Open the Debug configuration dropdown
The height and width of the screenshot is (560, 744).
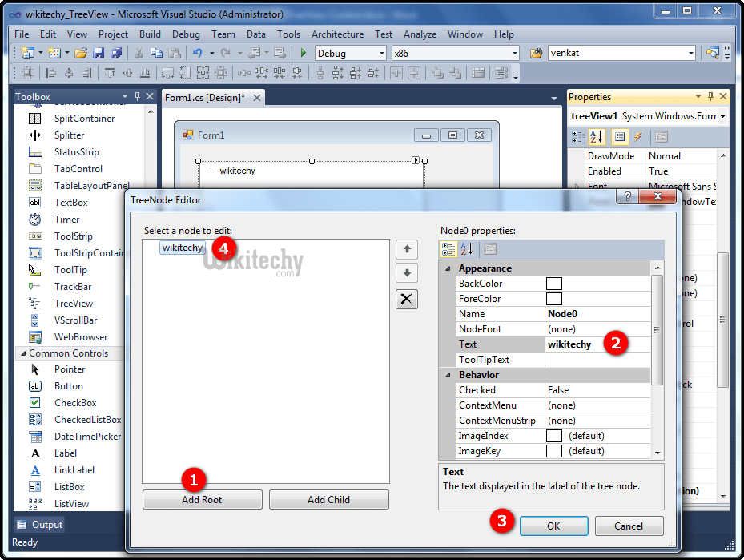coord(381,53)
